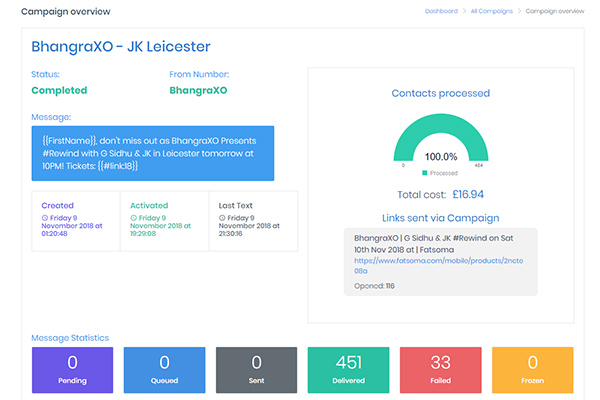Open the Failed messages tile
Viewport: 600px width, 400px height.
click(x=440, y=369)
